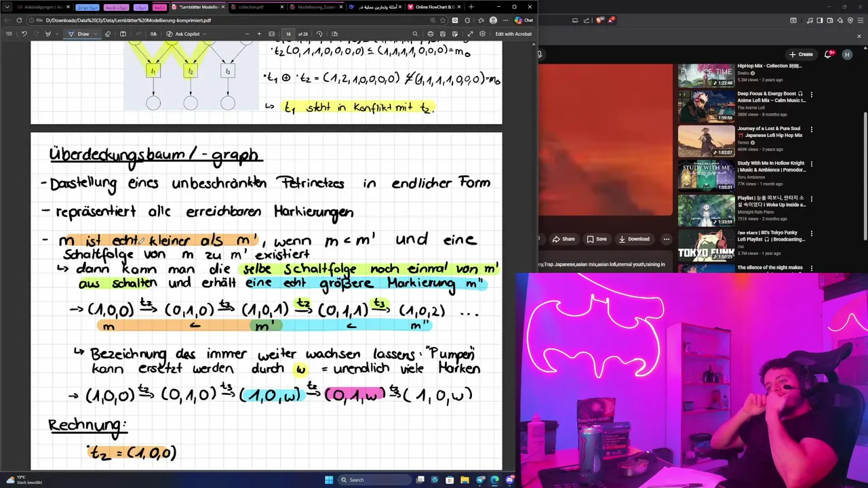Enter full screen PDF view

click(x=471, y=34)
